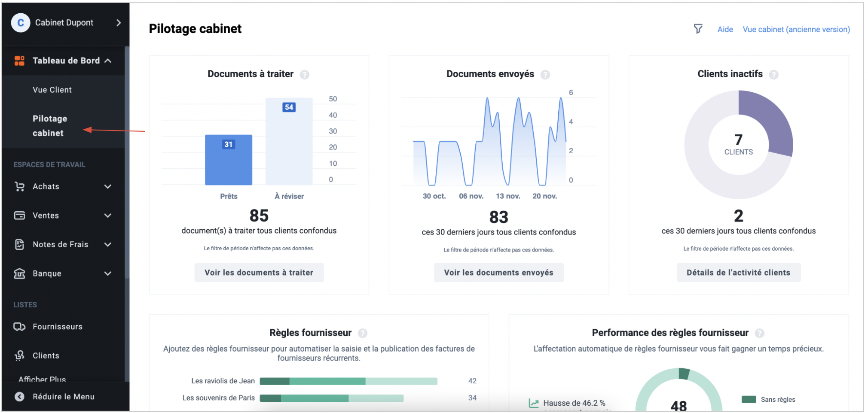Click the value 34 for Les souvenirs de Paris

pyautogui.click(x=472, y=398)
